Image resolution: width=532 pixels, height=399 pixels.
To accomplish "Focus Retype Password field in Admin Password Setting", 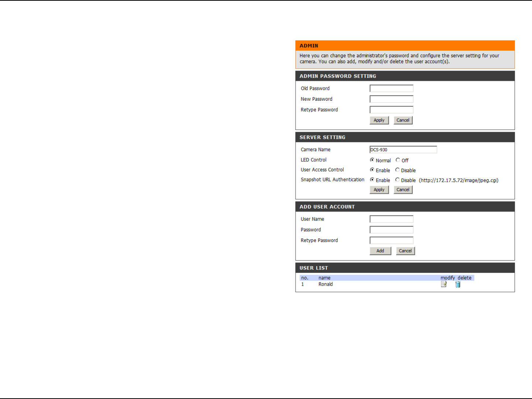I will (x=392, y=110).
